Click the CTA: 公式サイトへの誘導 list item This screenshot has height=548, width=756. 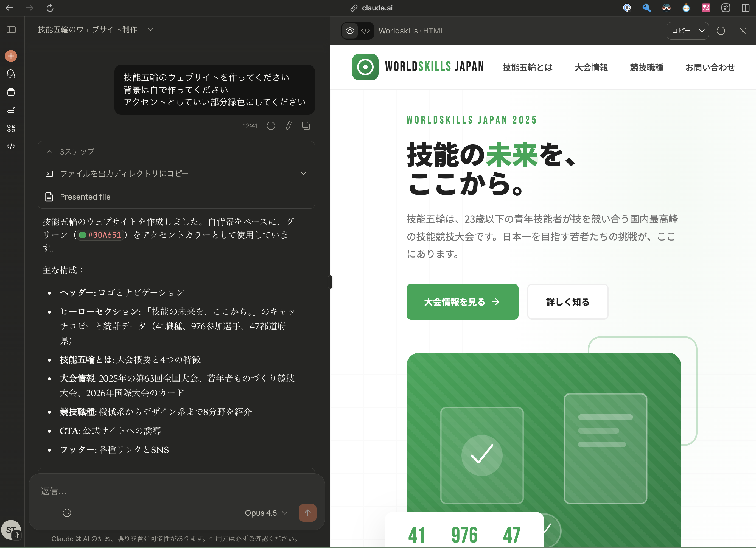point(110,431)
